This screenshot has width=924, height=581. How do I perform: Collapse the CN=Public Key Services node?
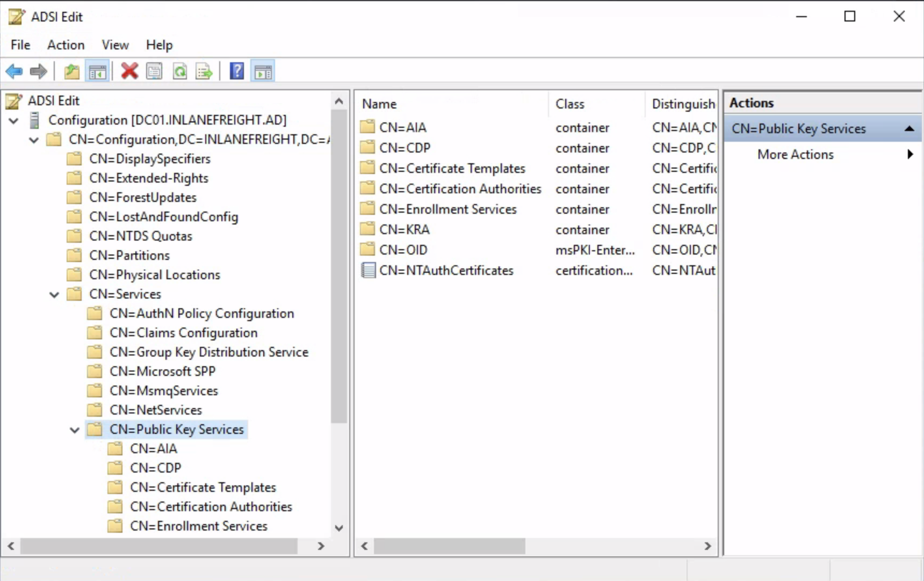pyautogui.click(x=75, y=430)
